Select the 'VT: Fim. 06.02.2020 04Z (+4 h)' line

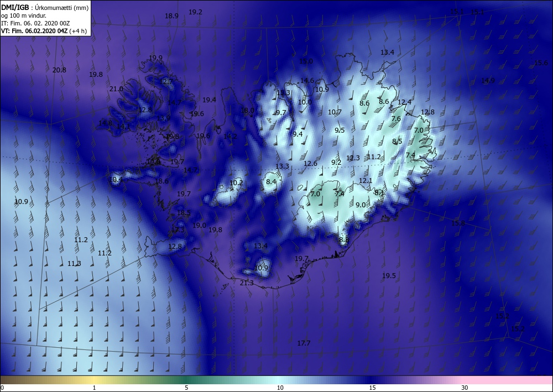(44, 30)
